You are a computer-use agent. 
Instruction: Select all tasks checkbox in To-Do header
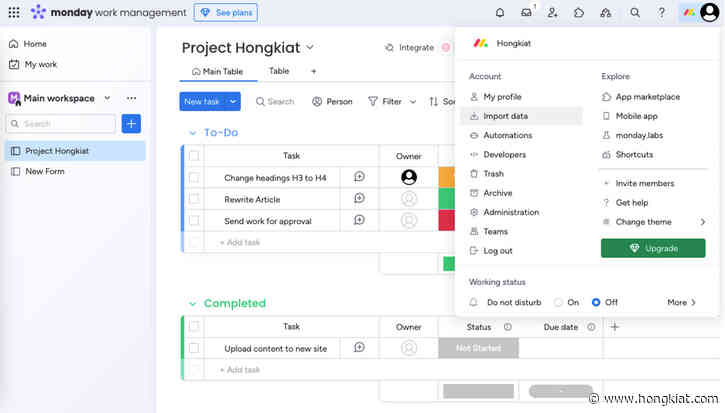[x=194, y=156]
